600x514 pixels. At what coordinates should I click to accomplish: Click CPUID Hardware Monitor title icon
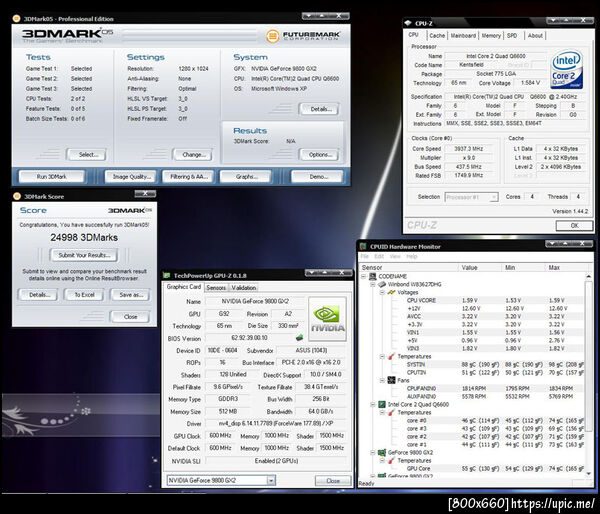click(364, 246)
